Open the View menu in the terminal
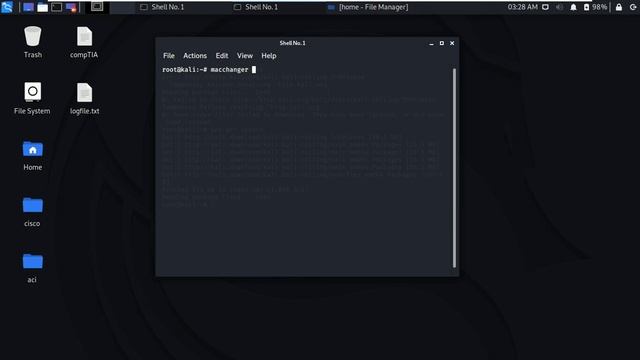 tap(245, 56)
